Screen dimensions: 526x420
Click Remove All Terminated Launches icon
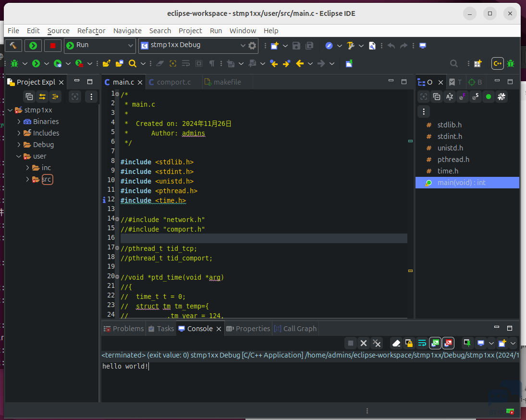click(x=377, y=343)
